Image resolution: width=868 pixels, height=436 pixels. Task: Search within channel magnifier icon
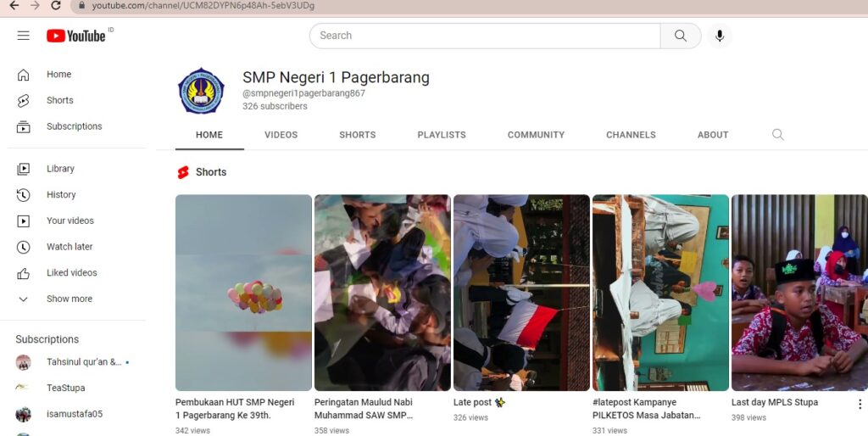tap(778, 135)
